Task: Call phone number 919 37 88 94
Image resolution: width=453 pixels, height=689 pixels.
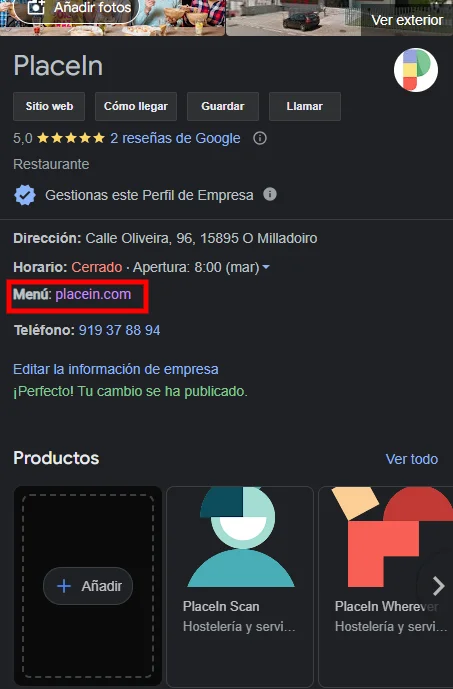Action: 120,330
